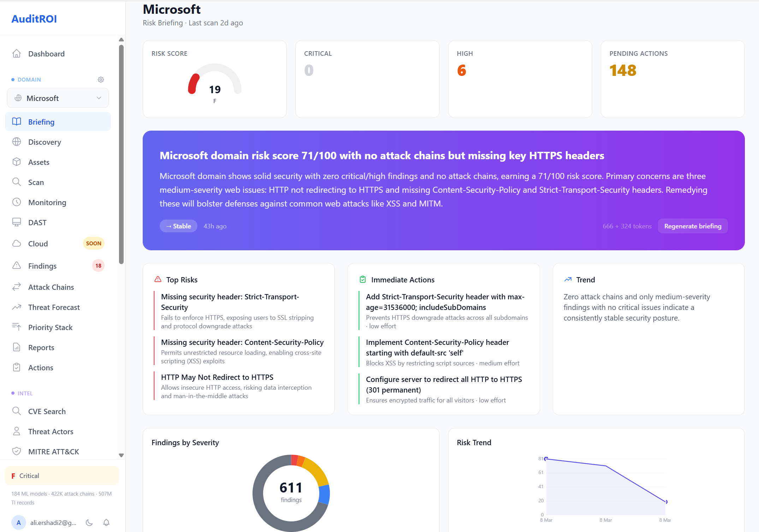Open the MITRE ATT&CK intel page
759x532 pixels.
[x=53, y=452]
